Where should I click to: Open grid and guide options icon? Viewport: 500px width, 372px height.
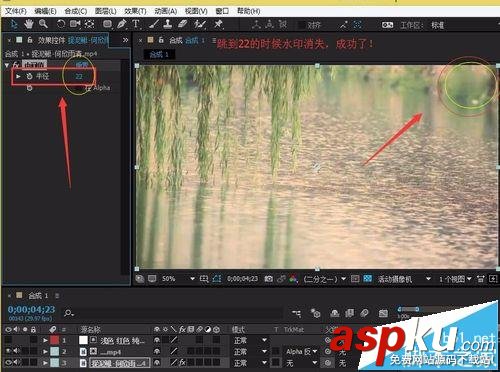tap(204, 279)
